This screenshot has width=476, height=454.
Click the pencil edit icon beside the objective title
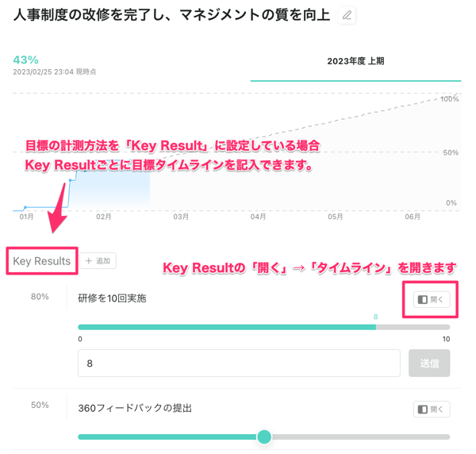347,15
